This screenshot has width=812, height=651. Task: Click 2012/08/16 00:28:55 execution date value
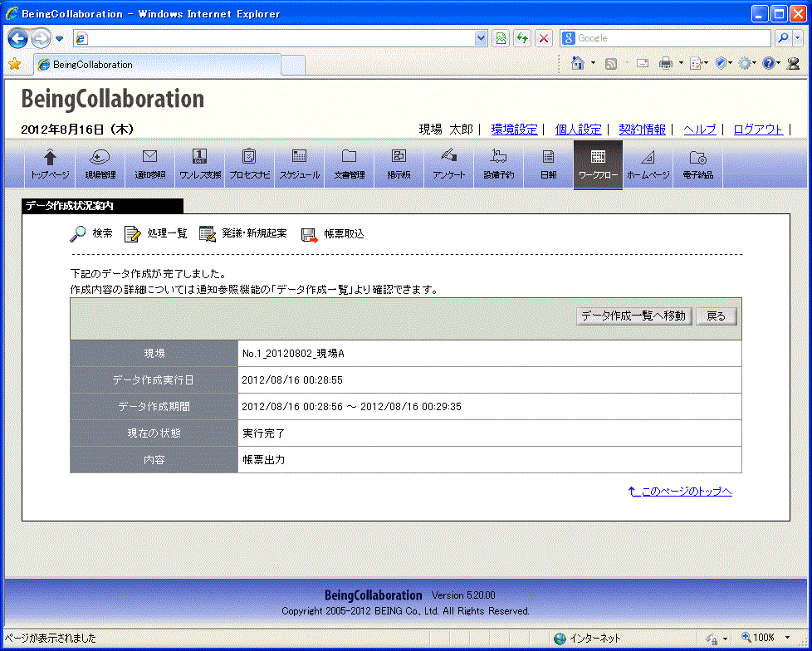tap(292, 380)
